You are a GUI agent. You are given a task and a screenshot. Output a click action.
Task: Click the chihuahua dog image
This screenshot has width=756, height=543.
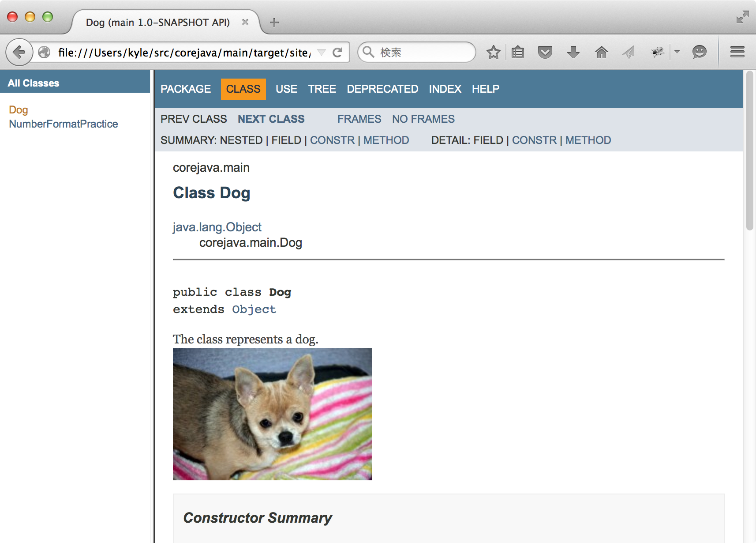(273, 414)
